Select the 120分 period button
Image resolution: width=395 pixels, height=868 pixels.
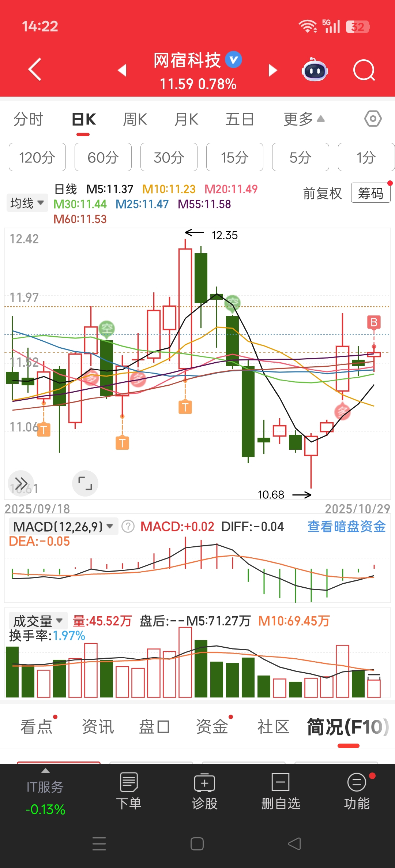click(x=37, y=157)
